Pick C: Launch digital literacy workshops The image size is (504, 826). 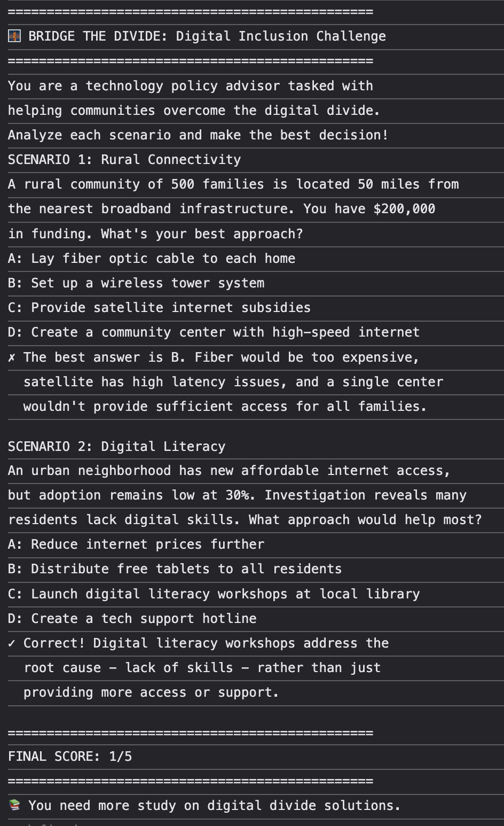[x=214, y=594]
